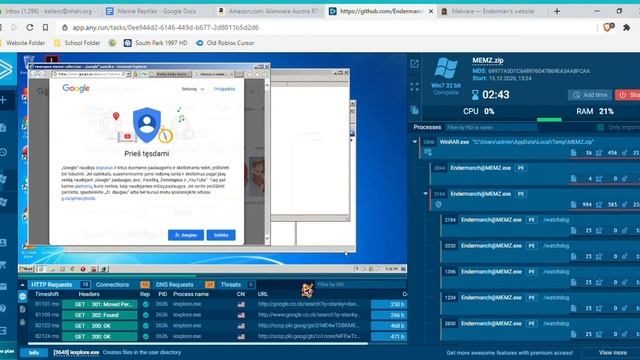Viewport: 640px width, 360px height.
Task: Click the Old Roblox Cursor bookmark
Action: 225,43
